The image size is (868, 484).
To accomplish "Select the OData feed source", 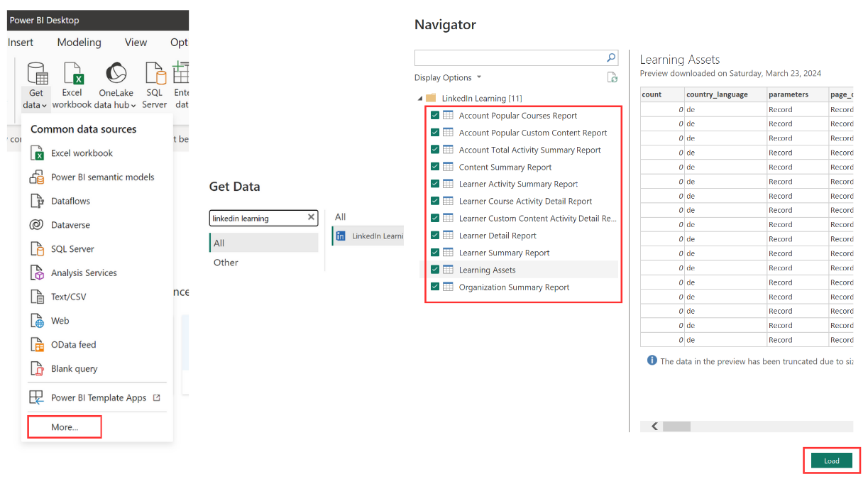I will (73, 344).
